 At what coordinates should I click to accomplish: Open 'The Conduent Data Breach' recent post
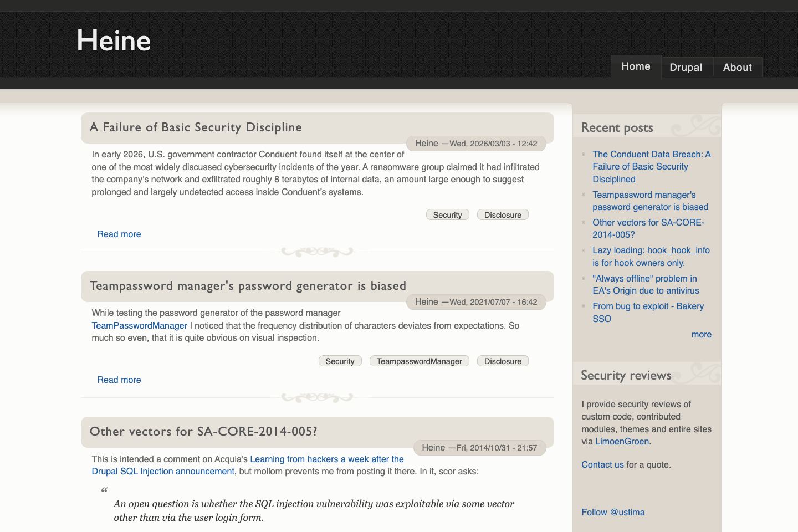coord(651,166)
